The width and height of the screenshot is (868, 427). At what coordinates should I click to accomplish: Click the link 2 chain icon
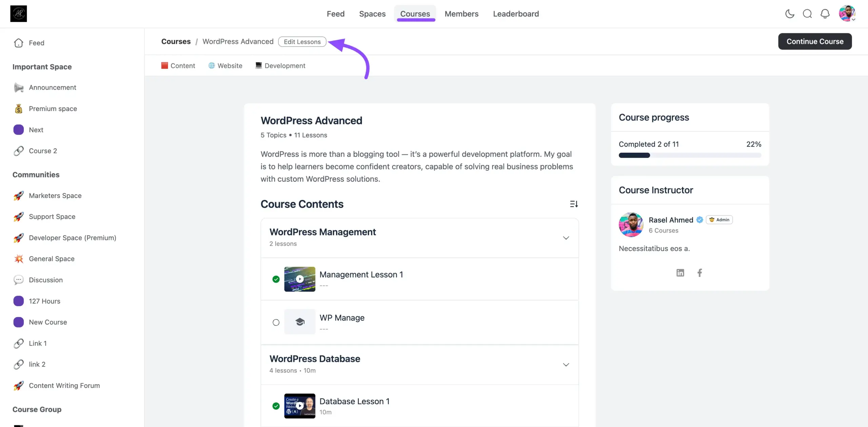click(x=19, y=364)
